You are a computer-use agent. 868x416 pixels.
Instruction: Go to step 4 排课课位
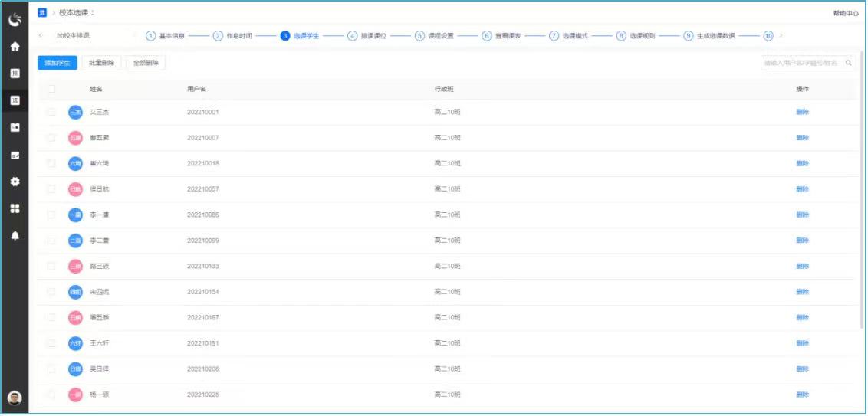(367, 36)
